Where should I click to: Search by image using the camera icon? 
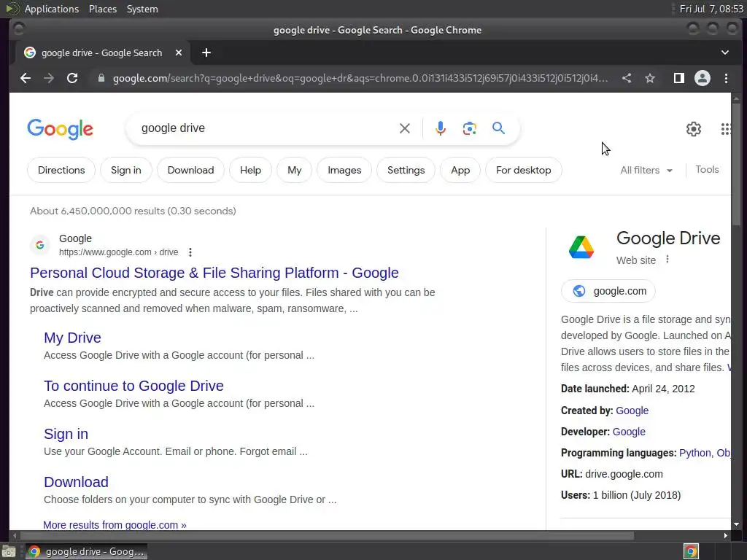(x=469, y=128)
